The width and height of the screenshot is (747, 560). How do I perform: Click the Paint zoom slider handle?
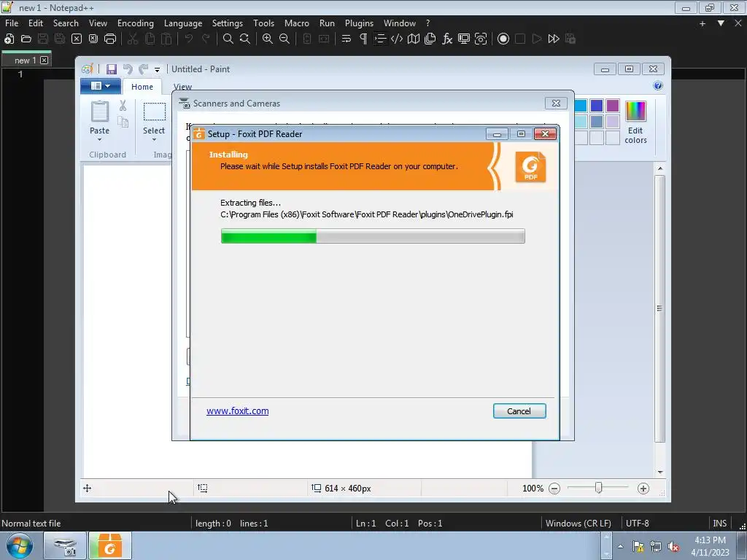tap(598, 488)
